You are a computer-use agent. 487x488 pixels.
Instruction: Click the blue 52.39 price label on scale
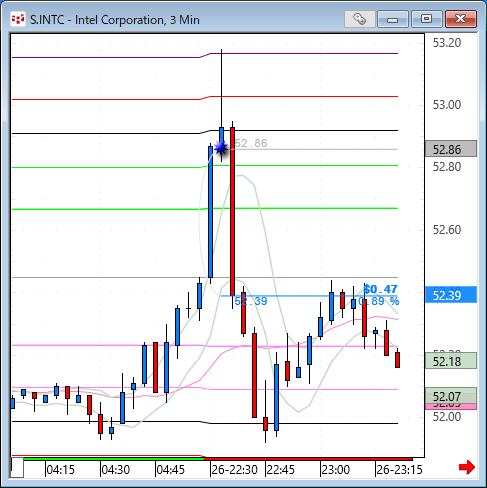tap(451, 295)
